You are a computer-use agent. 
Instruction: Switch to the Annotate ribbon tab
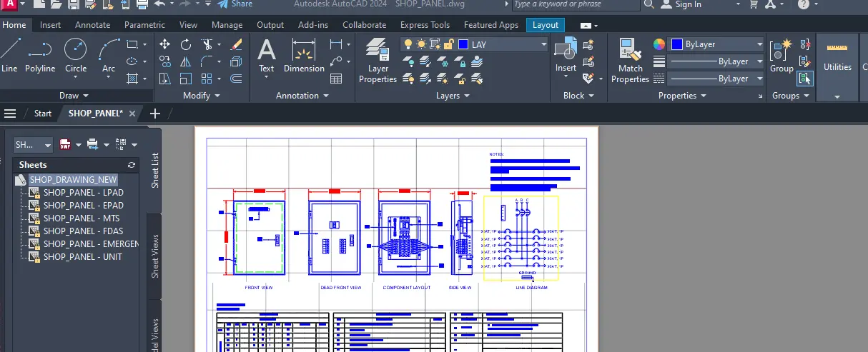tap(93, 25)
